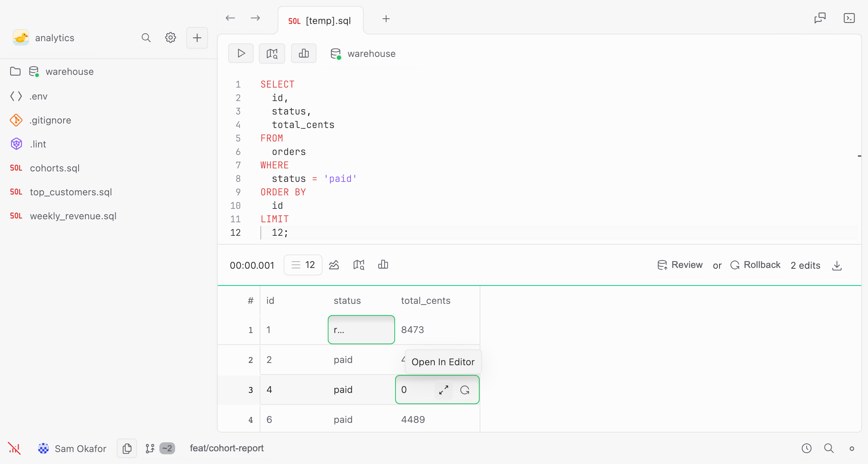Open the chat panel icon at top right
The width and height of the screenshot is (868, 464).
[x=820, y=18]
